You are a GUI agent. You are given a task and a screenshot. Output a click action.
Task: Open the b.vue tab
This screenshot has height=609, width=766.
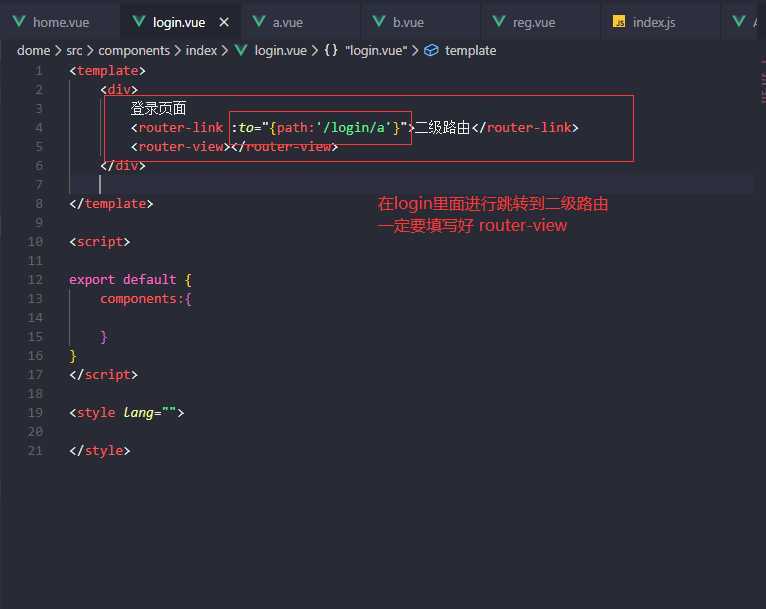coord(420,22)
